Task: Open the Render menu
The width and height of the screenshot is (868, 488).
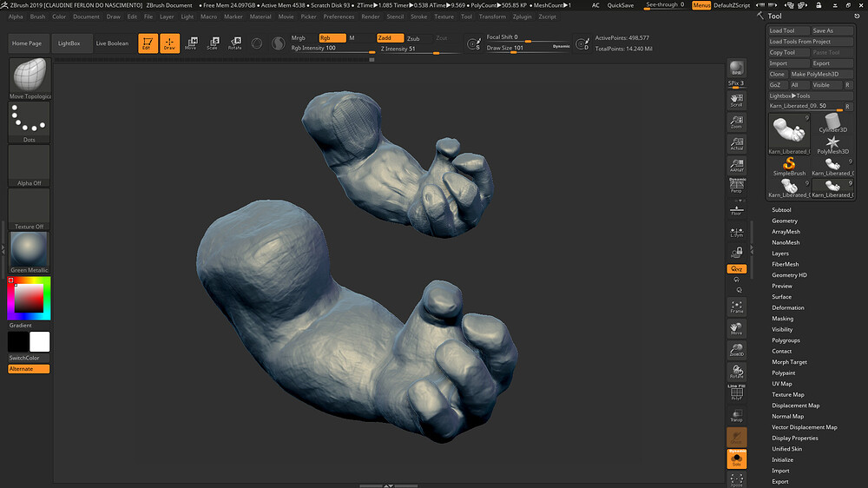Action: [371, 16]
